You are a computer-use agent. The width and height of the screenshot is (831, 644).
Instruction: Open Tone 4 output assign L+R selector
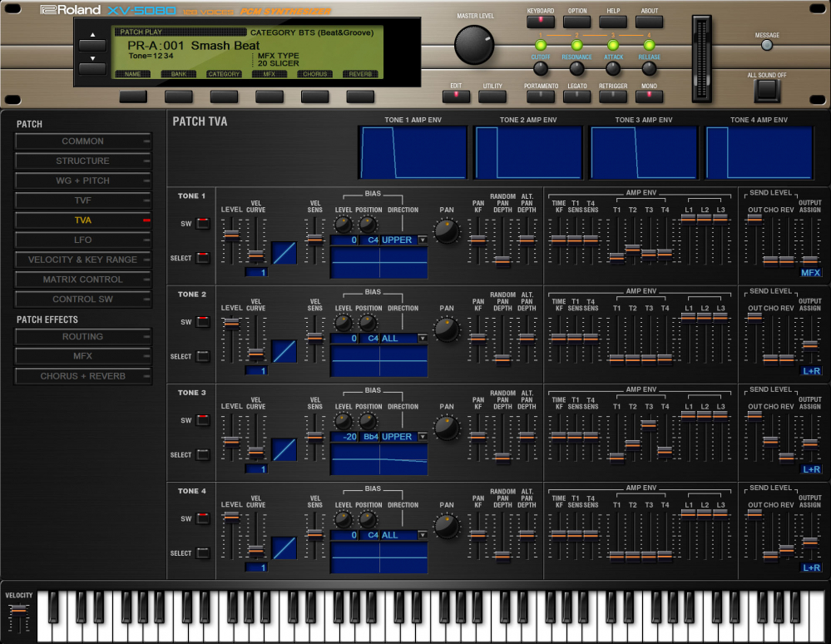pyautogui.click(x=810, y=567)
